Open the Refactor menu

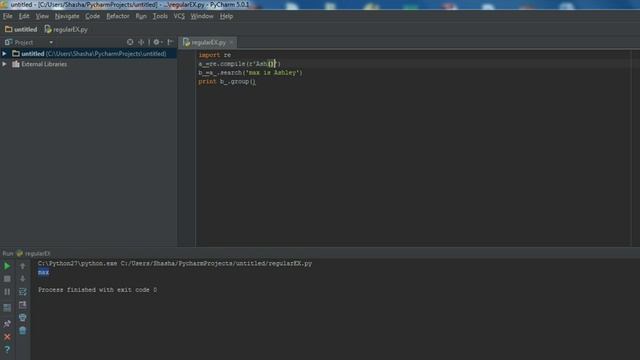point(118,16)
